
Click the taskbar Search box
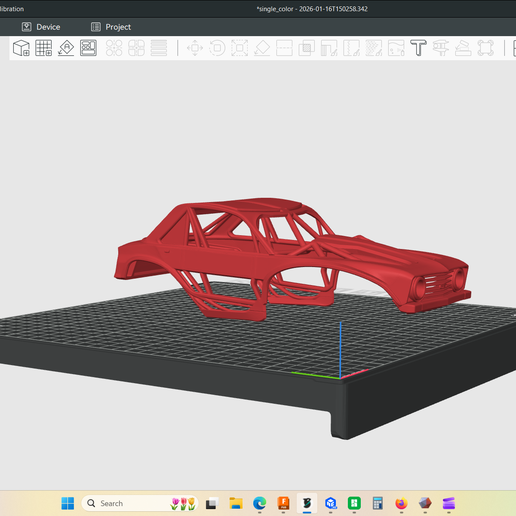(x=140, y=503)
